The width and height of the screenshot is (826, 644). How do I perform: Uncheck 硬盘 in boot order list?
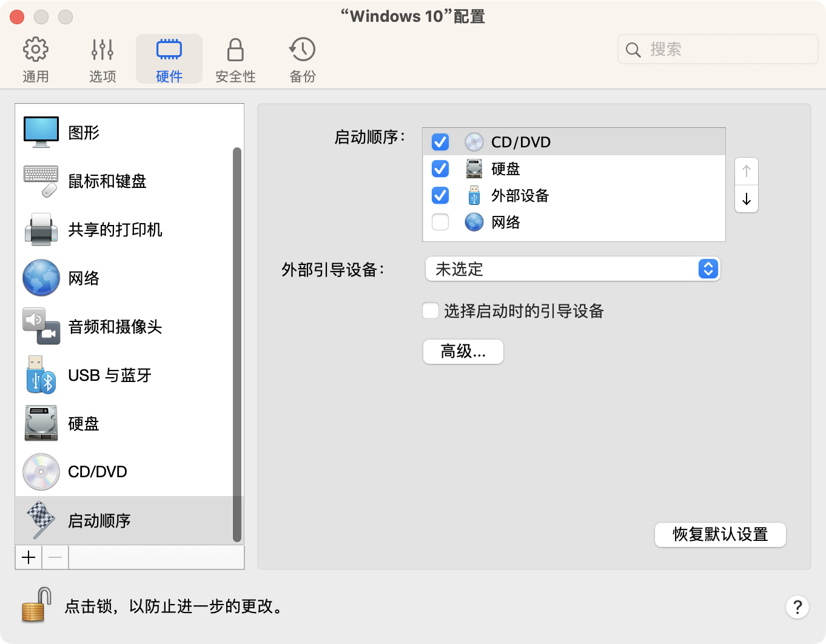pos(440,169)
